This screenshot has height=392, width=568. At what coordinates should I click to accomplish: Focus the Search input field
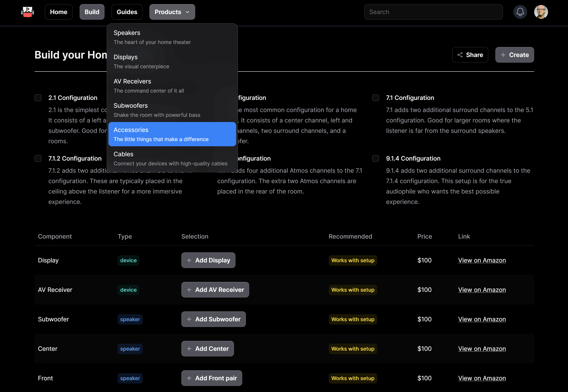click(433, 12)
